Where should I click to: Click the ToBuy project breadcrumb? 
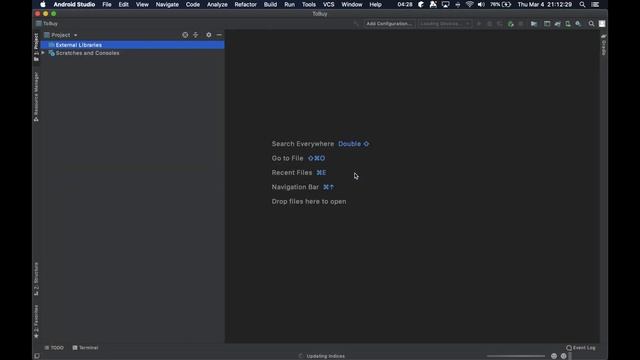point(47,24)
